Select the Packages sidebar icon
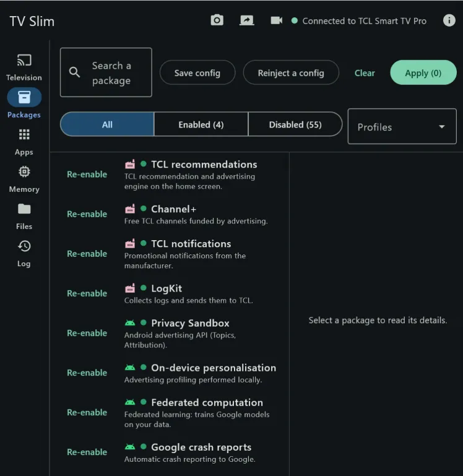Viewport: 463px width, 476px height. point(24,97)
